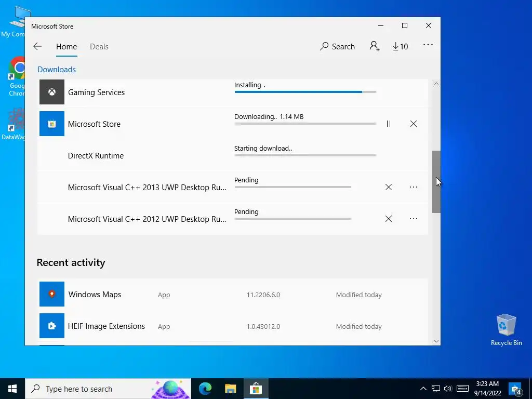Click the sign-in account icon
Viewport: 532px width, 399px height.
pyautogui.click(x=375, y=46)
